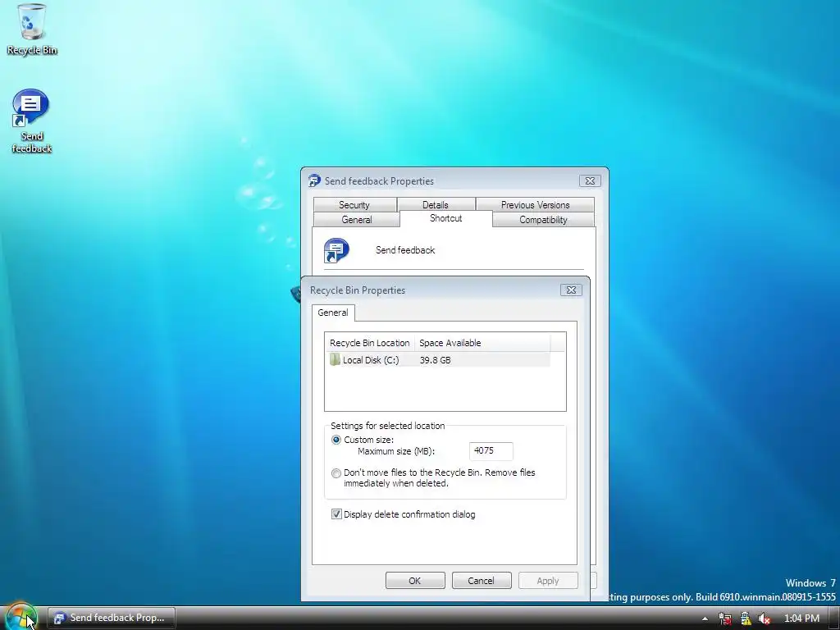Open the Previous Versions tab
Screen dimensions: 840x630
[x=535, y=204]
